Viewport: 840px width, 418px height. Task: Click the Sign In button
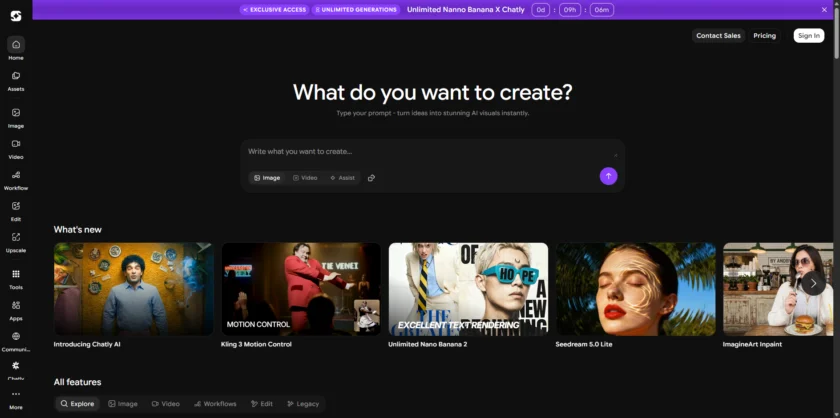tap(808, 36)
